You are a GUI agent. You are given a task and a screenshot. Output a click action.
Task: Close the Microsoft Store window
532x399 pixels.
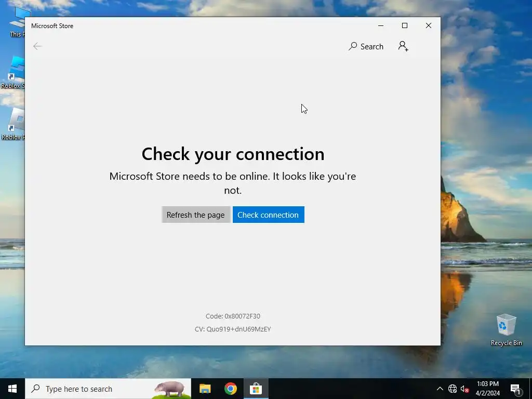coord(429,26)
